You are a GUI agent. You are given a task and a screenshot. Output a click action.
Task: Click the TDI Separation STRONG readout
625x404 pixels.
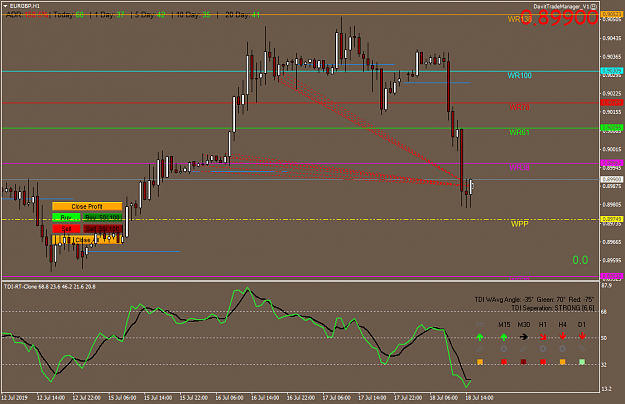[553, 308]
